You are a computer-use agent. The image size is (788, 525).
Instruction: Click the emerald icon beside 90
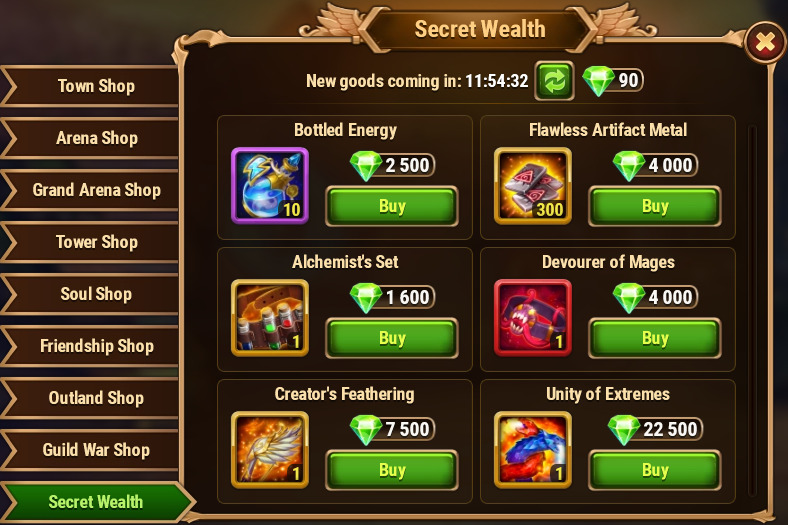(598, 80)
